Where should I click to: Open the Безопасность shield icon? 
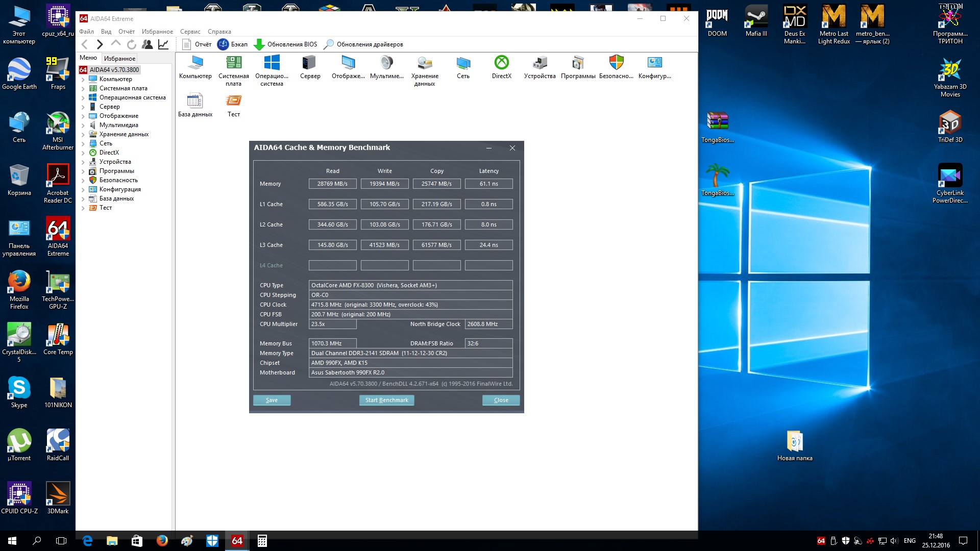[616, 63]
